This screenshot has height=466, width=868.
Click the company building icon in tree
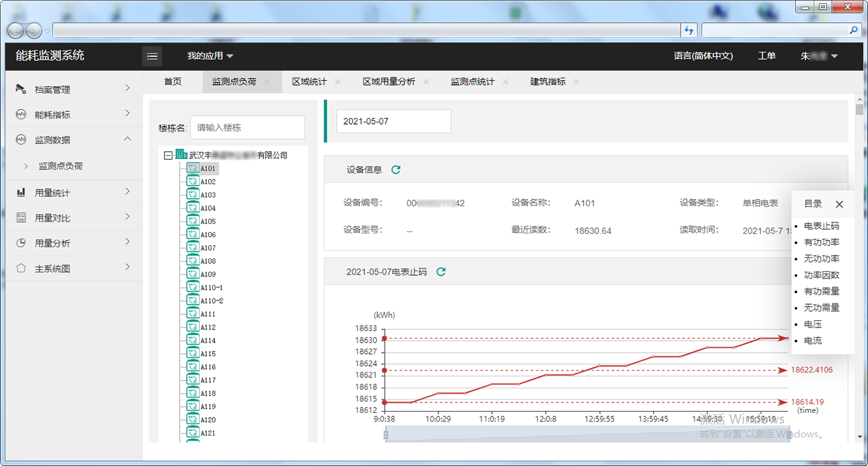click(x=181, y=154)
